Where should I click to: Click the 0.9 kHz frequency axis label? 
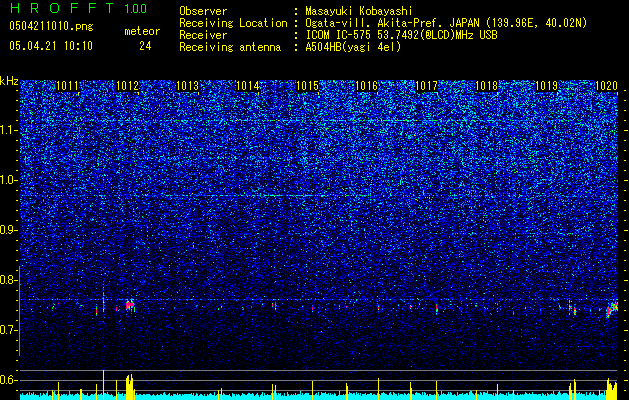[9, 230]
